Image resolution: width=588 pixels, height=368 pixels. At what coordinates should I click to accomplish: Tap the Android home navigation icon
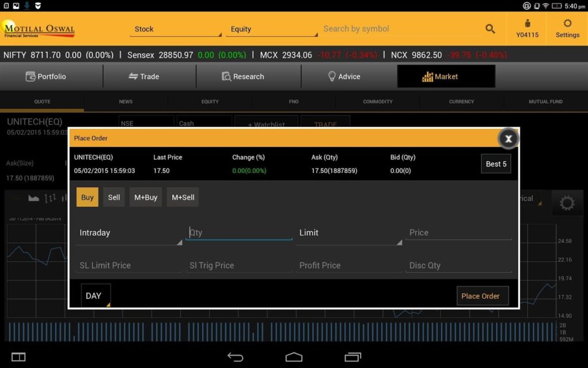click(294, 357)
